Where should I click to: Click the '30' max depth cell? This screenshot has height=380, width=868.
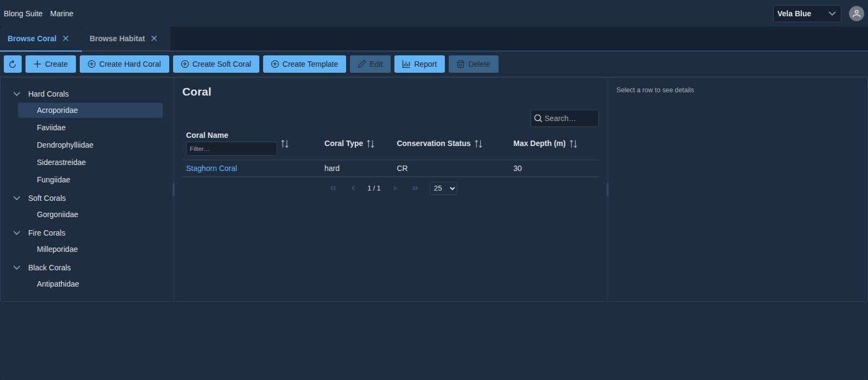tap(518, 168)
